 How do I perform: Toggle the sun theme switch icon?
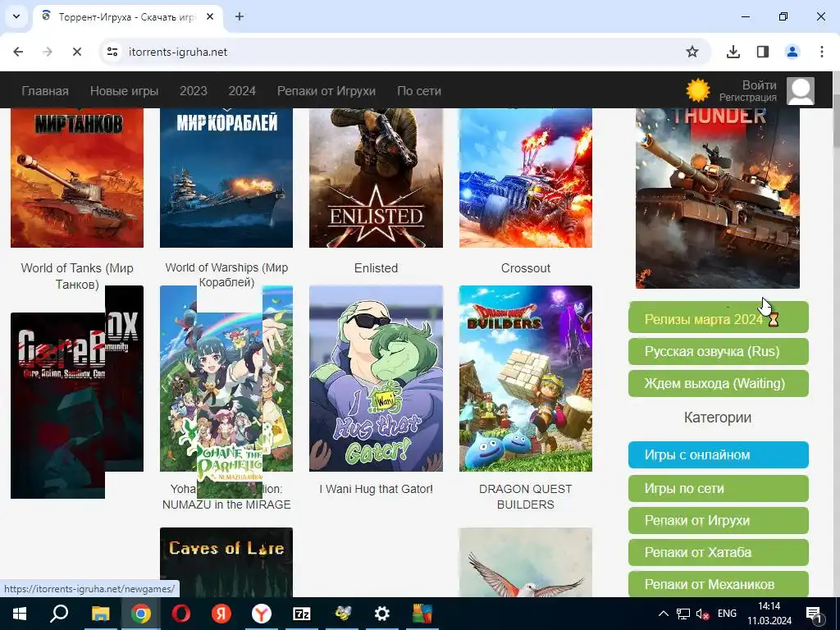point(697,90)
